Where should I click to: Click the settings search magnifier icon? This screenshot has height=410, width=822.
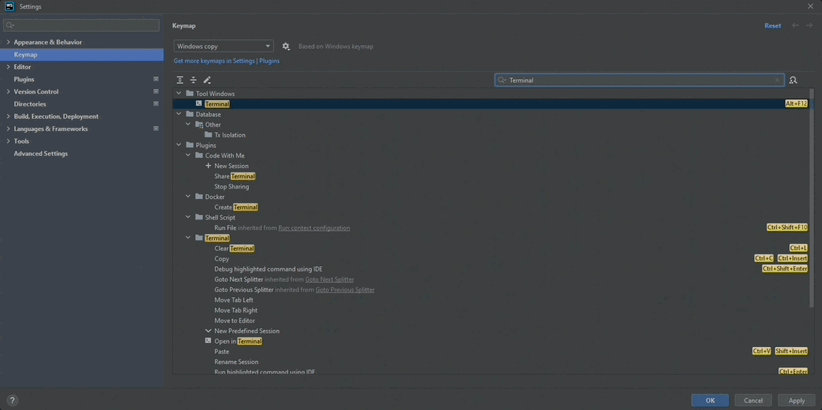pos(10,25)
